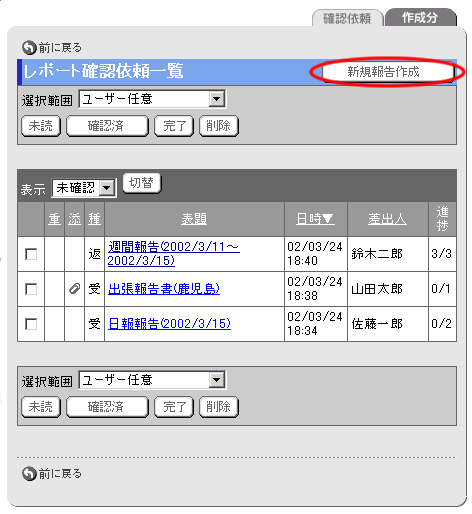This screenshot has height=514, width=472.
Task: Open the 出張報告書(鹿児島) link
Action: [x=164, y=289]
